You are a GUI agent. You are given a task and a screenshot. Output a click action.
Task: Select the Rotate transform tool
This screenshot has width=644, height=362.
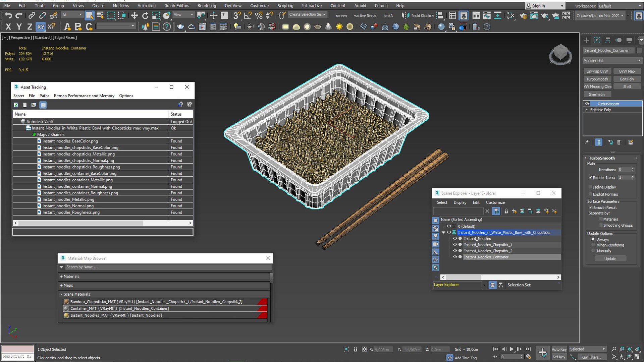[145, 15]
